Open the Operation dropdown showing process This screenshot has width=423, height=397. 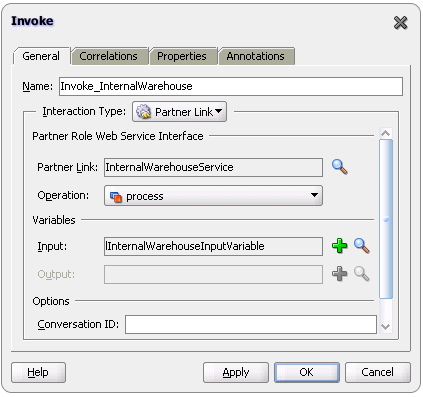pyautogui.click(x=213, y=196)
